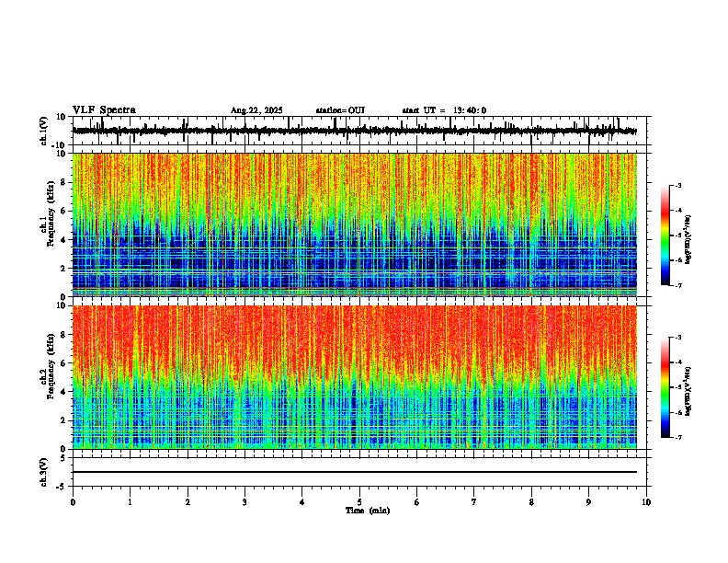Click ch.2 colorbar log(PSD) label
Screen dimensions: 728x563
tap(688, 391)
